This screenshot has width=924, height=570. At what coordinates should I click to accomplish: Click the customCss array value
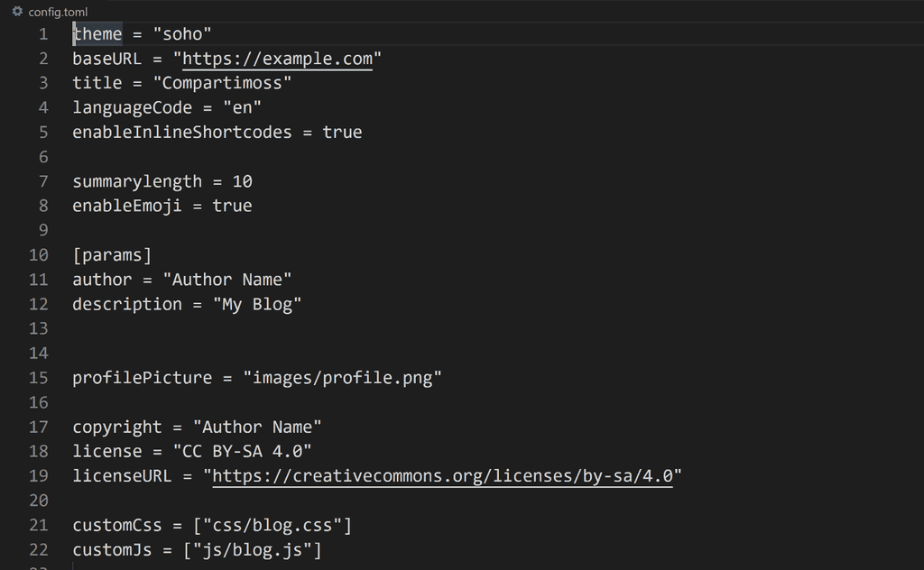pos(273,525)
